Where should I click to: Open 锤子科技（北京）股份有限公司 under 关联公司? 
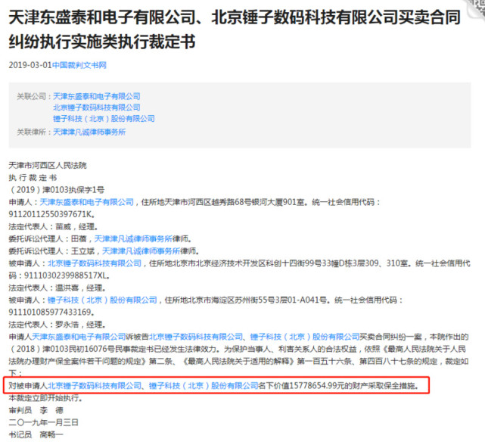click(104, 119)
